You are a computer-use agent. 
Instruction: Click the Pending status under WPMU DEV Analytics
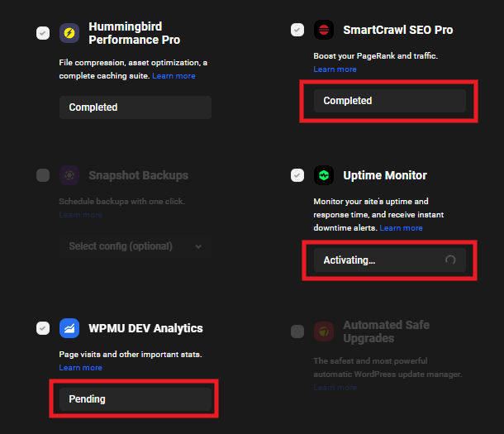pos(135,399)
